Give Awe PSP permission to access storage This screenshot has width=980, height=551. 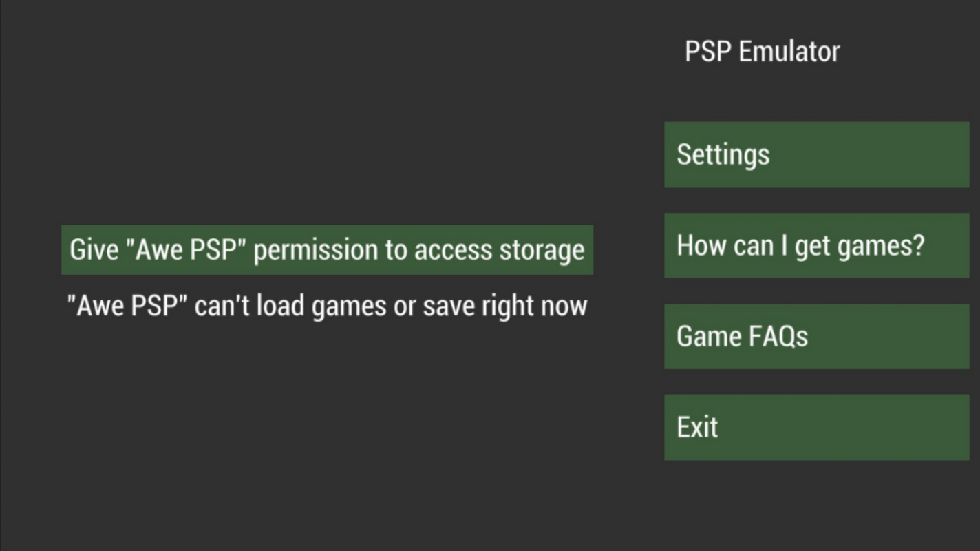[x=327, y=249]
